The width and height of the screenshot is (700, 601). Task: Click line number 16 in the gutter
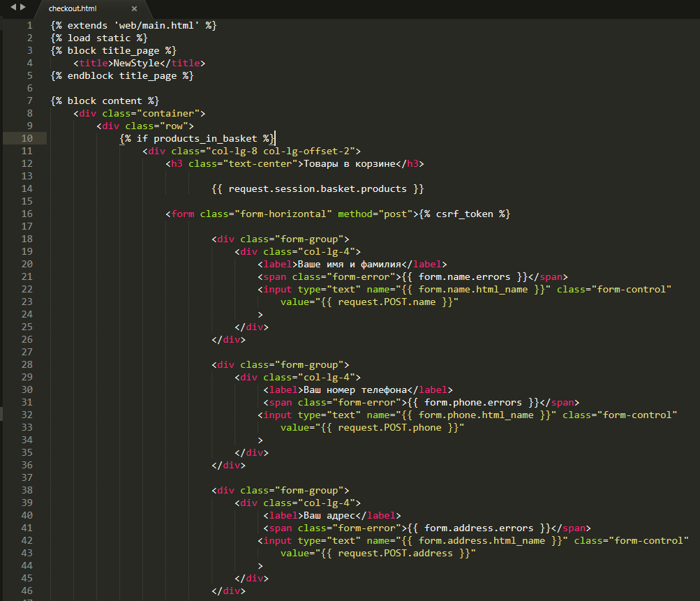coord(27,214)
